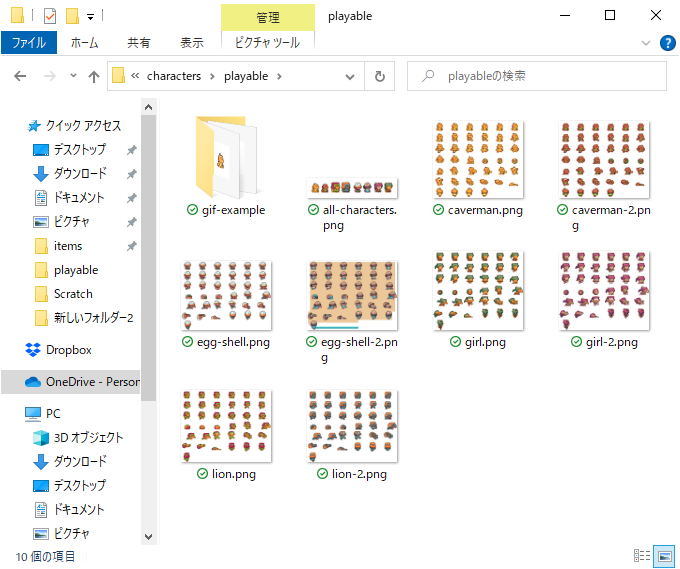The height and width of the screenshot is (569, 680).
Task: Click the folder icon in title bar
Action: tap(17, 16)
